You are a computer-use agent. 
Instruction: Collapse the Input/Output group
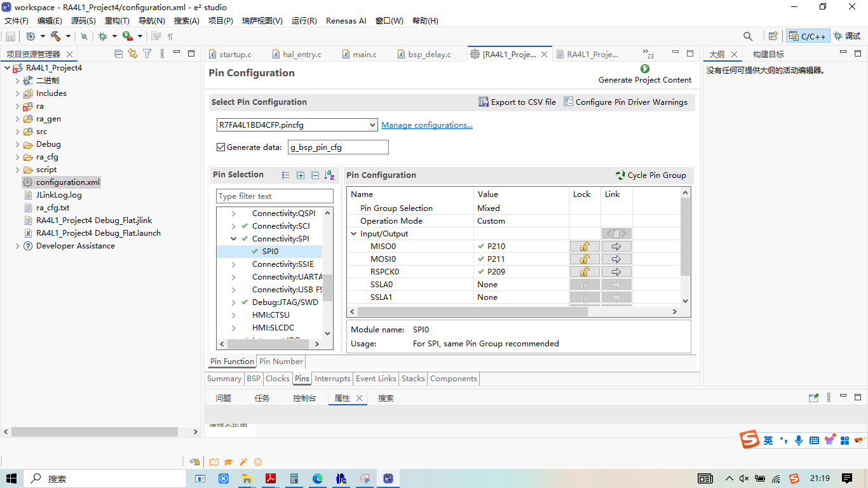tap(354, 234)
